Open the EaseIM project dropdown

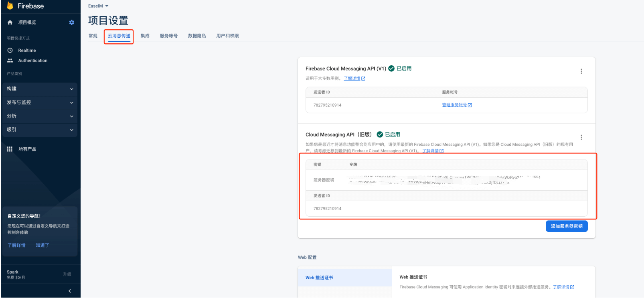click(x=98, y=6)
